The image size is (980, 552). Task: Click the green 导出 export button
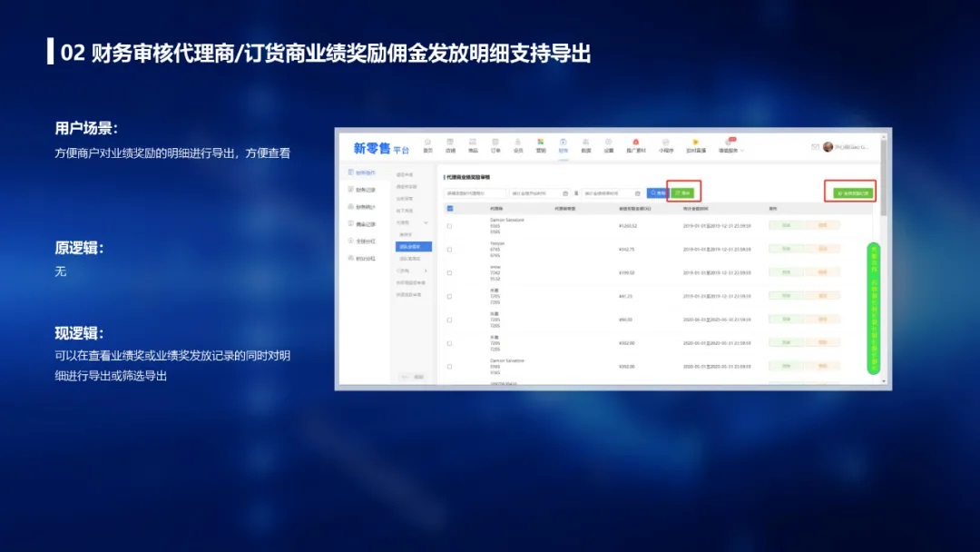[x=683, y=193]
